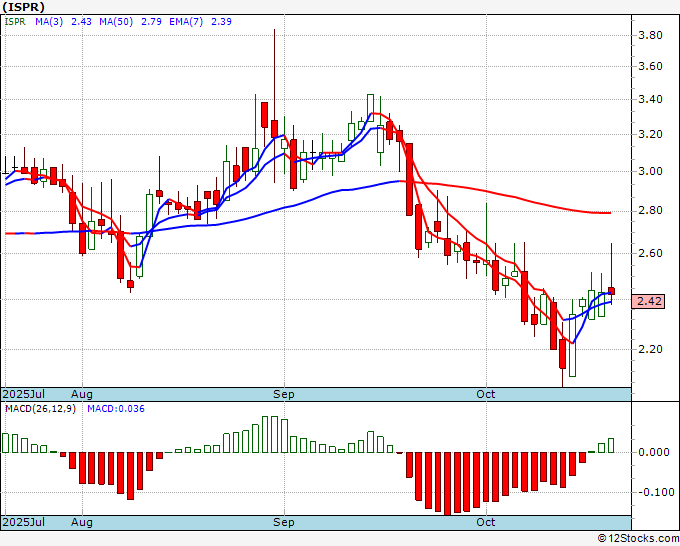
Task: Click the green ISPR legend label
Action: (x=15, y=22)
